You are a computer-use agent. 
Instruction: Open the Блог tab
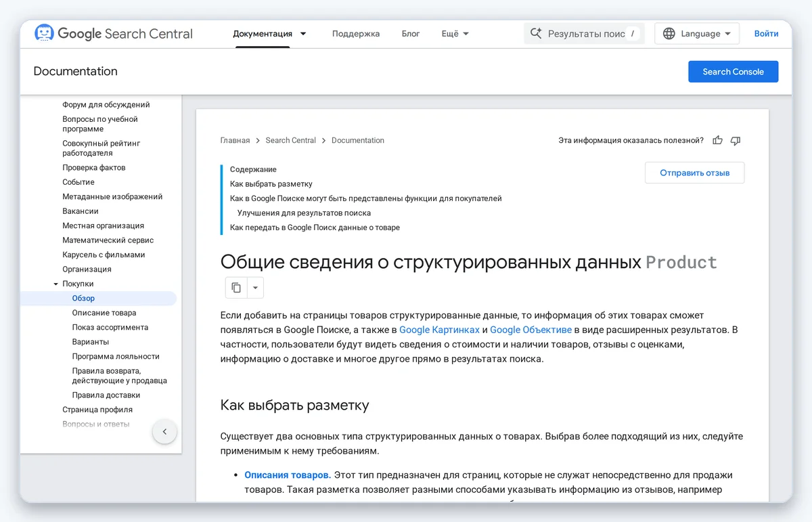tap(411, 33)
